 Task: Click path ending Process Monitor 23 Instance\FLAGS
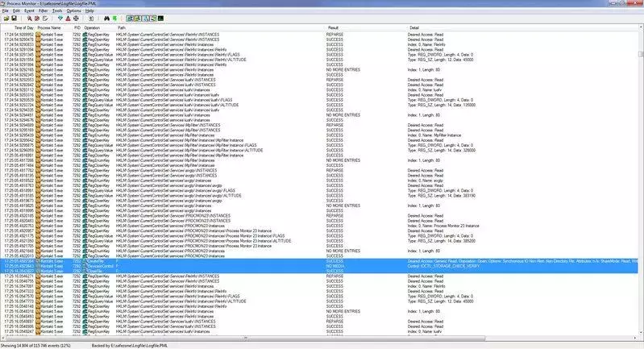(201, 236)
